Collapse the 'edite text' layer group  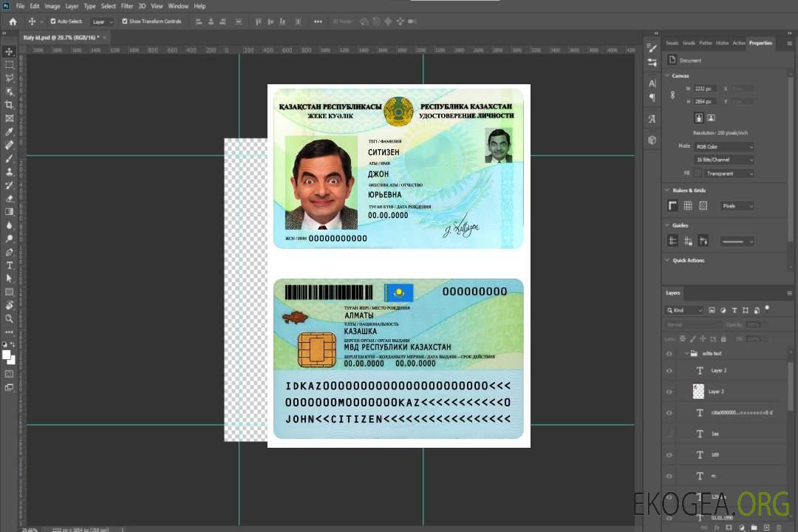[686, 353]
